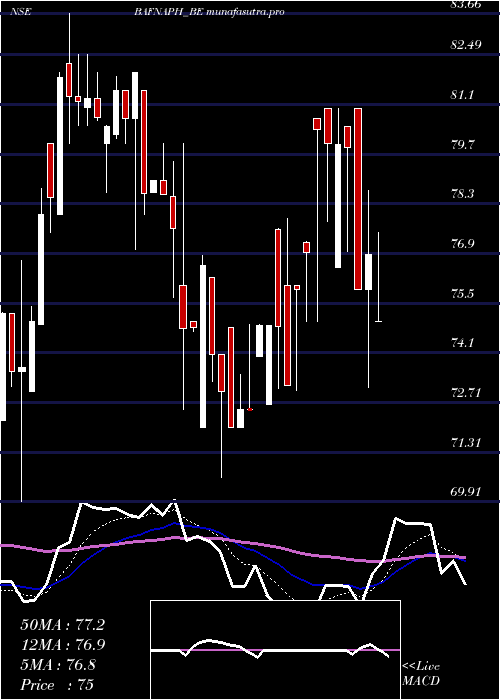This screenshot has width=500, height=700.
Task: Click the 72.71 price axis label
Action: click(x=467, y=393)
